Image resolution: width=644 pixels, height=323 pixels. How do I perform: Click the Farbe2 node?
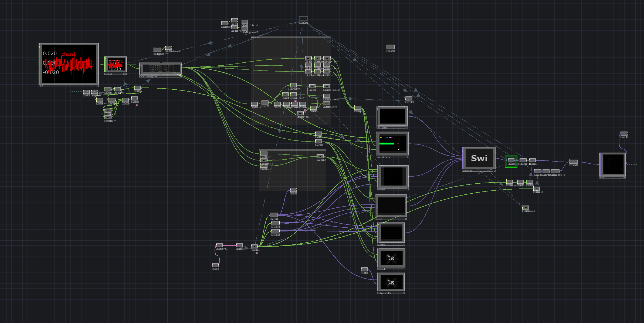point(275,223)
